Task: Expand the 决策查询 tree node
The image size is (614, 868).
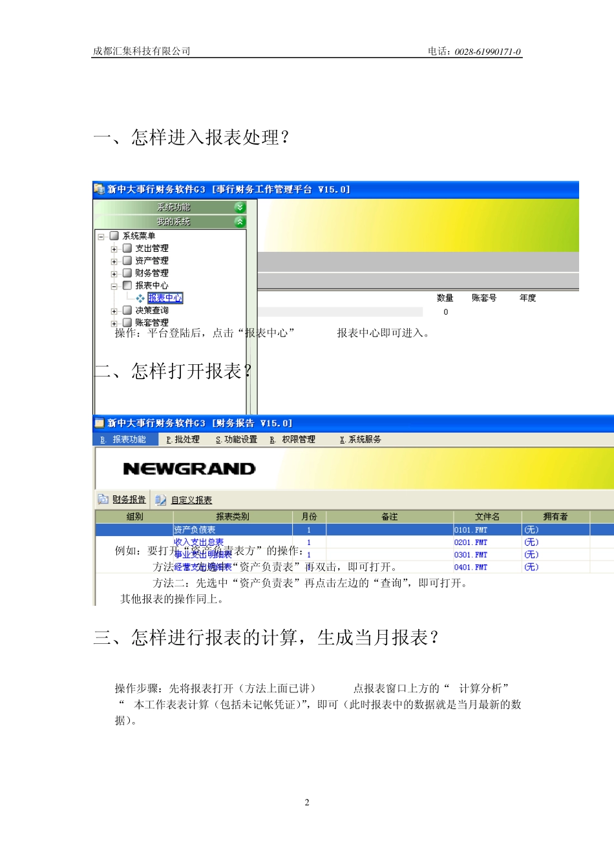Action: click(x=114, y=311)
